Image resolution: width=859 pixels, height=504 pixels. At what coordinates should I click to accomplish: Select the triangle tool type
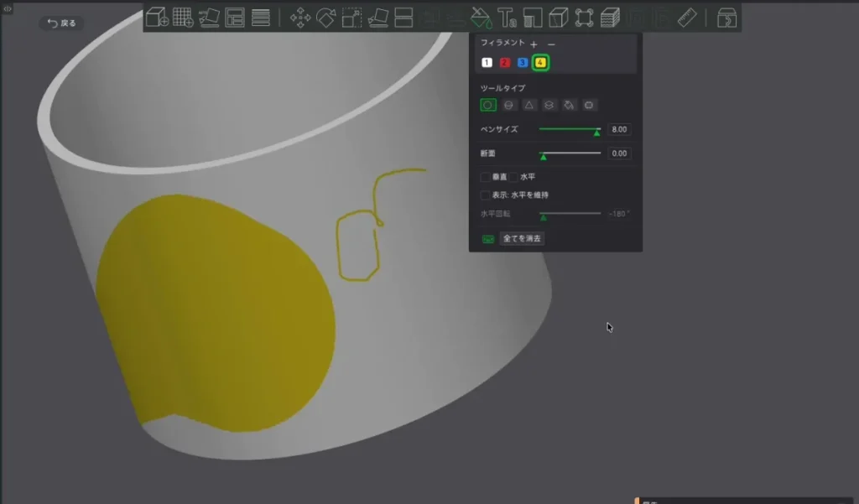528,105
